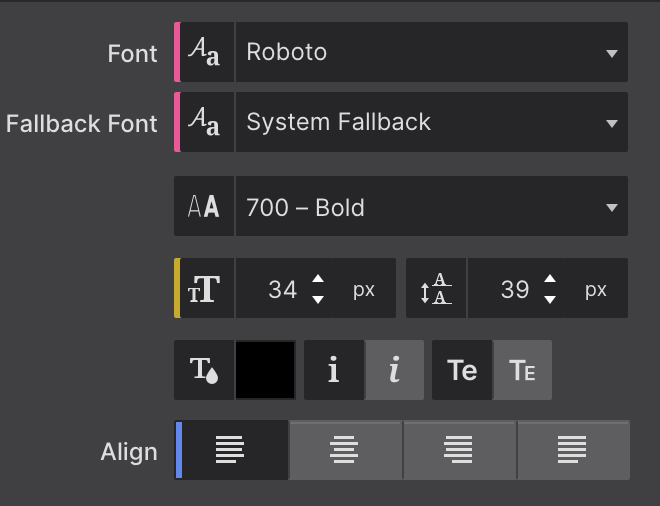Click the font family Aa icon

click(204, 52)
